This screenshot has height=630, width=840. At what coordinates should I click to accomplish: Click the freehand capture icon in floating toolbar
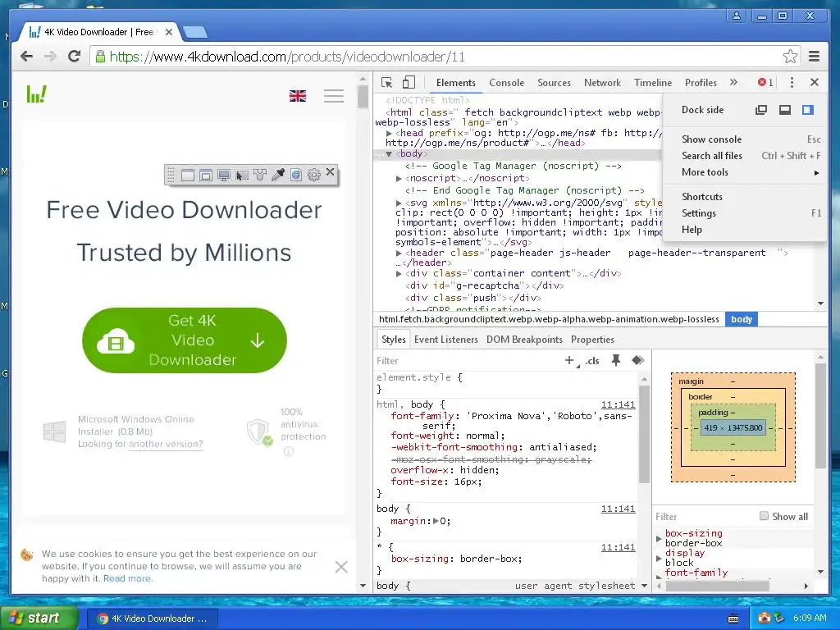pyautogui.click(x=260, y=176)
